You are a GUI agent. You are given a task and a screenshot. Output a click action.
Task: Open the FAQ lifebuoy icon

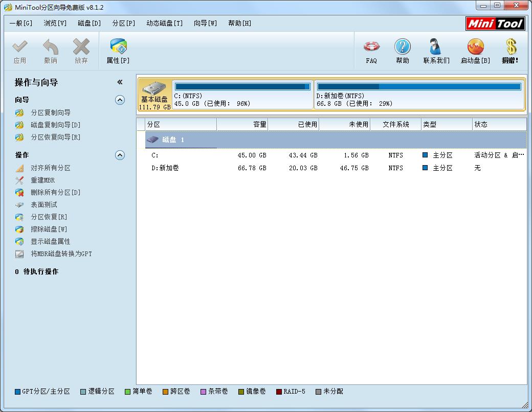[x=371, y=47]
